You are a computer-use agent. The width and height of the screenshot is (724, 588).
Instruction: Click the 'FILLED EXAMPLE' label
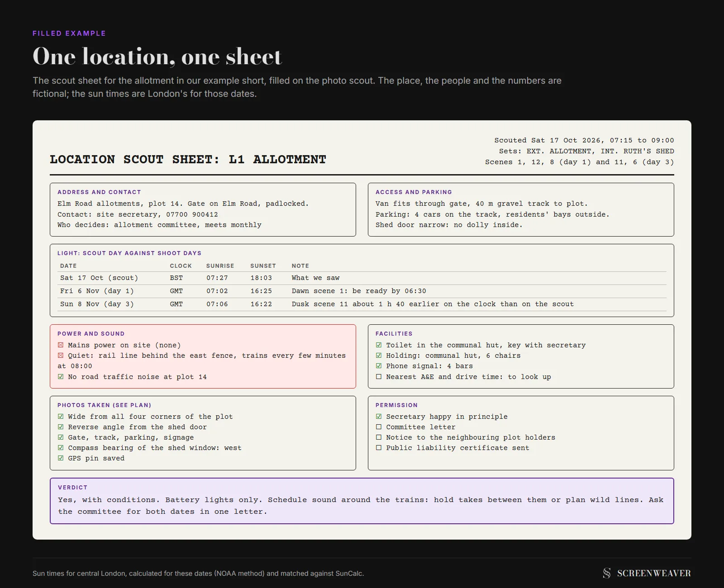point(69,33)
